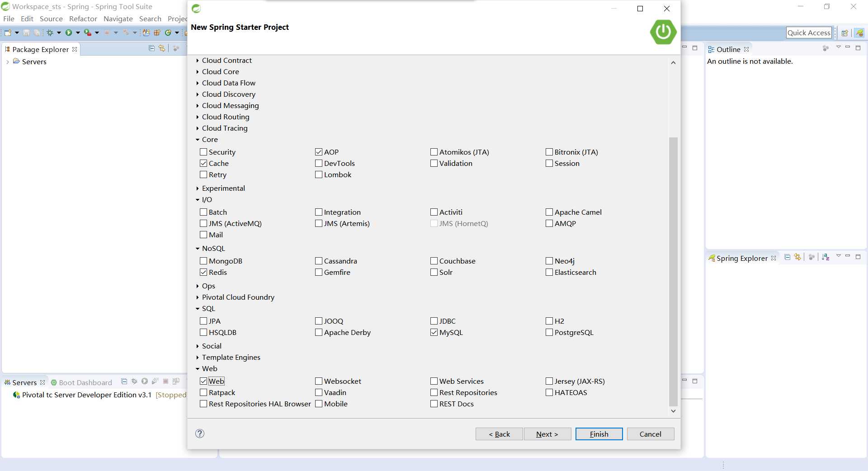The height and width of the screenshot is (471, 868).
Task: Click the scroll down arrow in dialog
Action: tap(673, 411)
